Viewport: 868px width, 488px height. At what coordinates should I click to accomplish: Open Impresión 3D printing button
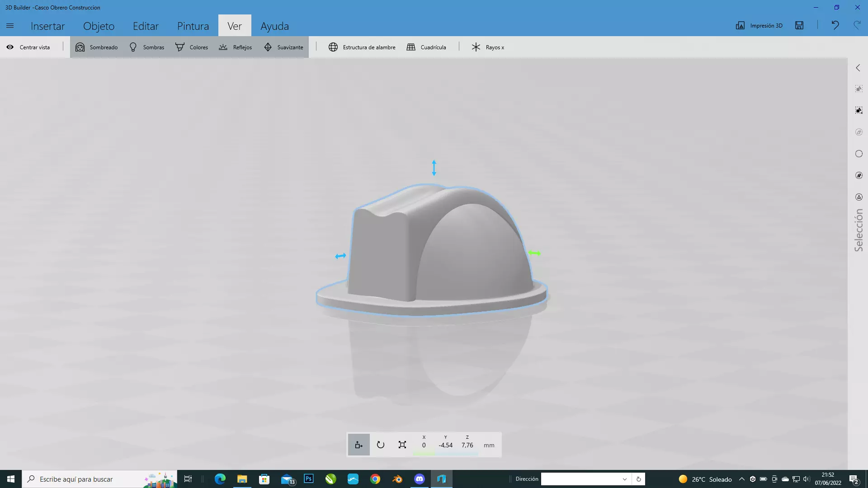759,25
